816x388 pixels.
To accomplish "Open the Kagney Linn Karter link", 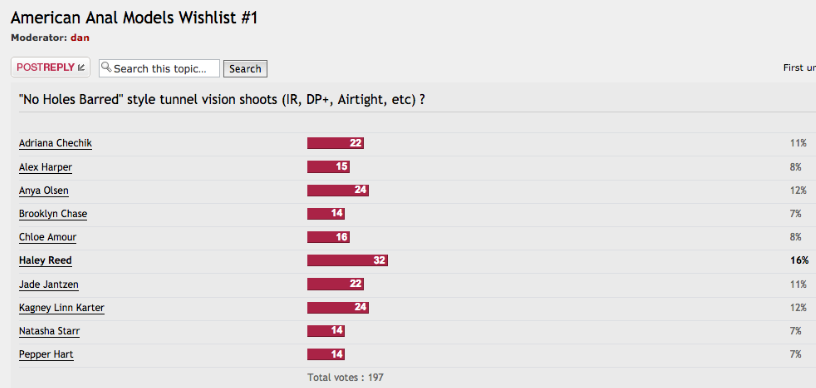I will pos(61,308).
